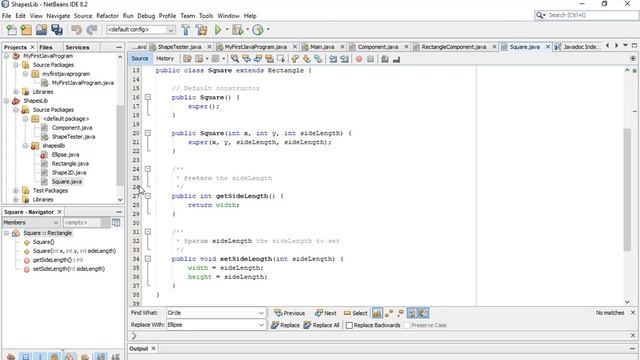This screenshot has width=640, height=360.
Task: Click the Find Next Occurrence editor icon
Action: pos(258,59)
